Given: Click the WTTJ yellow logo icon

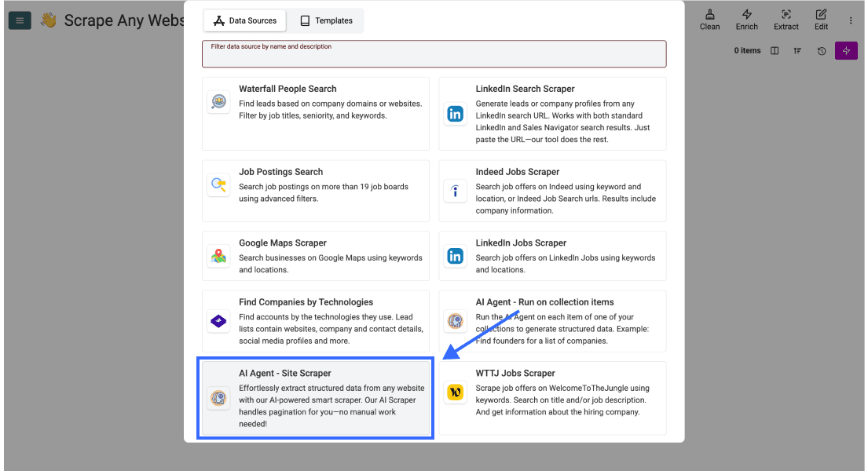Looking at the screenshot, I should point(455,392).
